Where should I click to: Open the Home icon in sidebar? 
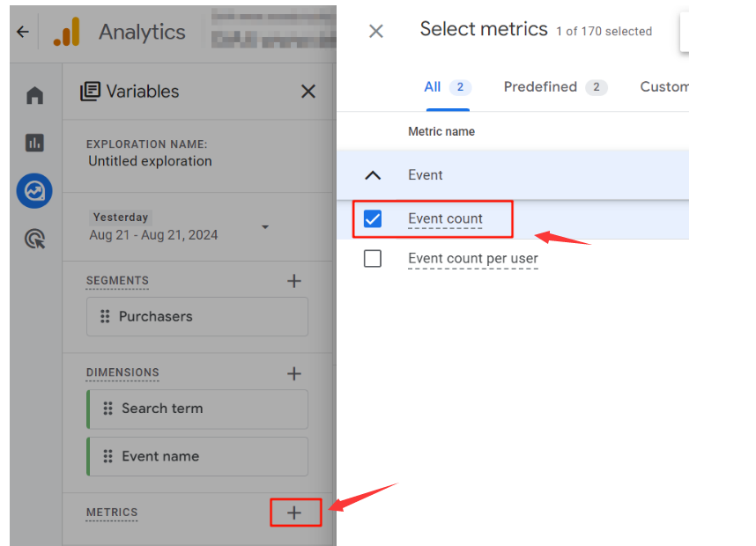(35, 96)
